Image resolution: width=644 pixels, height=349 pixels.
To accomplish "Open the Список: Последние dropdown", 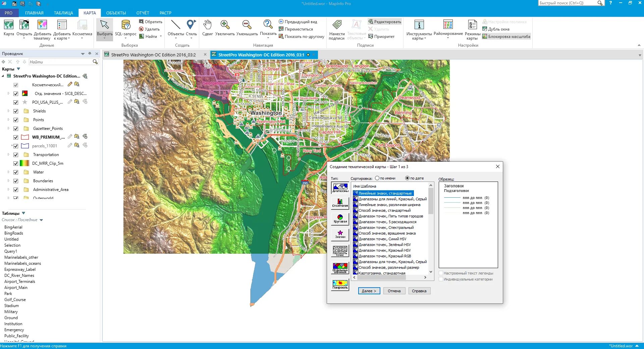I will coord(41,220).
